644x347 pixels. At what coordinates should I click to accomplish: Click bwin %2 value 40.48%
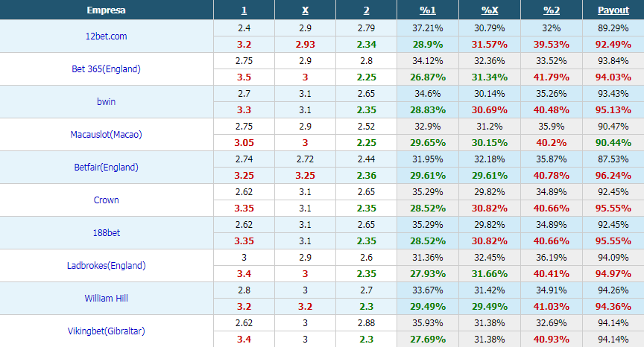pos(551,110)
